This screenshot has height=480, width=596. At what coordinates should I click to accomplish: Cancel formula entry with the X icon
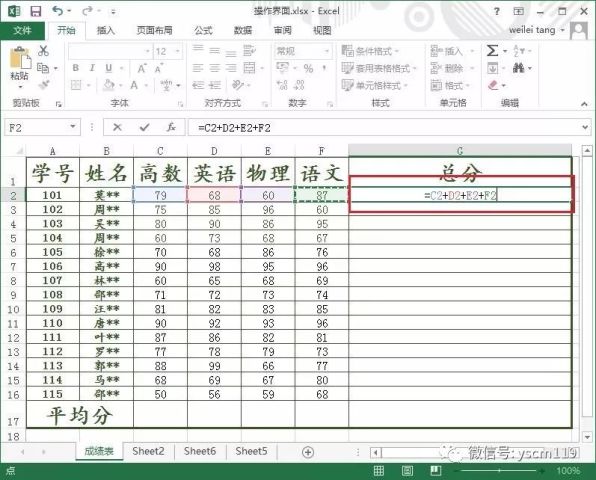[117, 127]
